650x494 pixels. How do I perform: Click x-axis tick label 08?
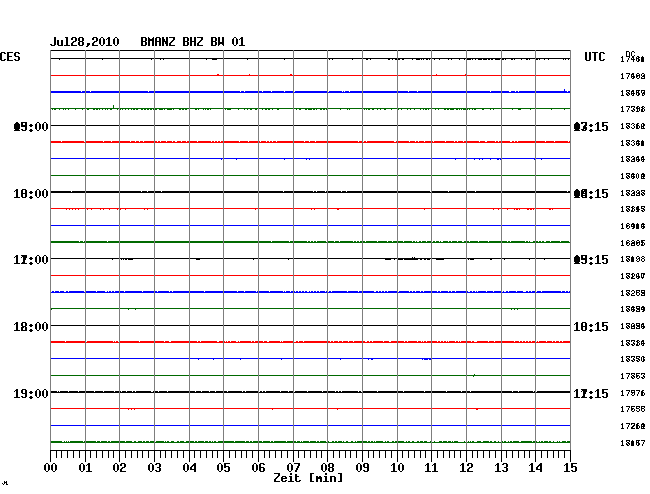[x=327, y=467]
